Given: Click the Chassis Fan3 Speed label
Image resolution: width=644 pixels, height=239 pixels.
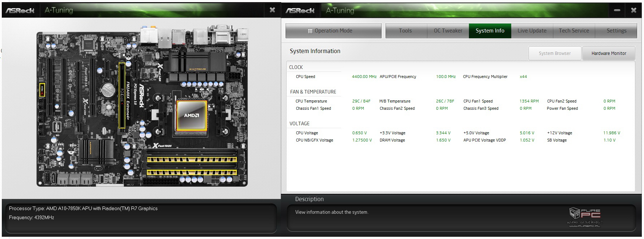Looking at the screenshot, I should coord(481,108).
